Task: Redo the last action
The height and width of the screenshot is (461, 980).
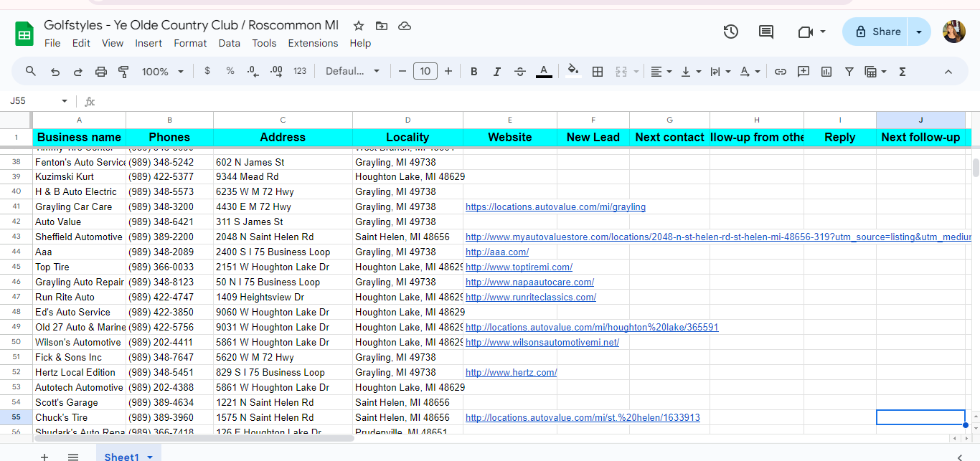Action: click(78, 71)
